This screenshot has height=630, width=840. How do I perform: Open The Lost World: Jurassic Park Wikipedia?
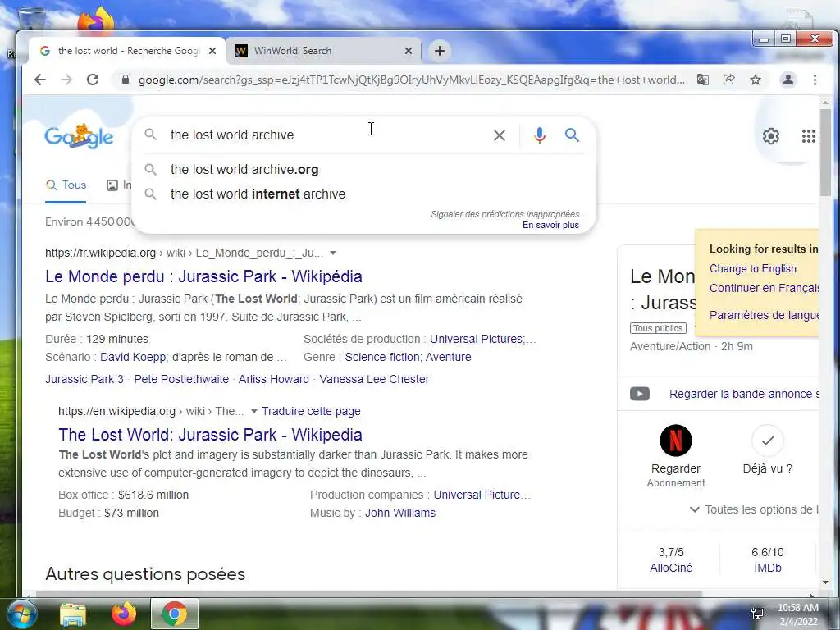pos(210,435)
